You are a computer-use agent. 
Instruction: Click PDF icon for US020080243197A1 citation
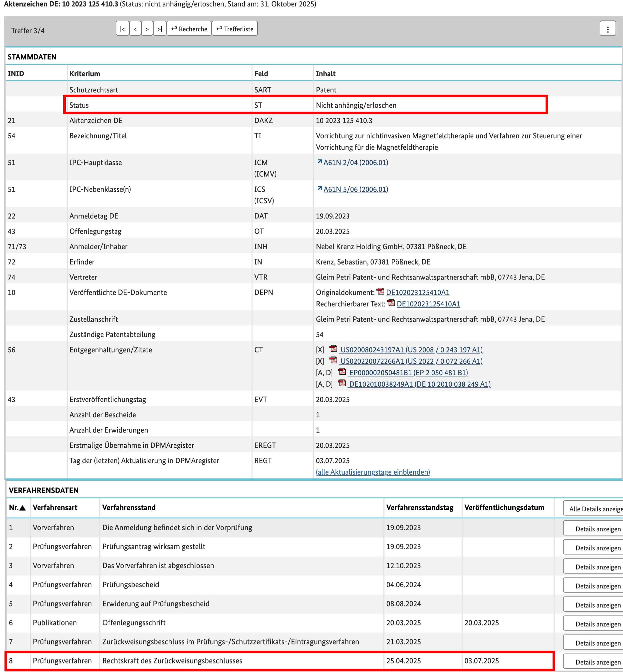[333, 349]
